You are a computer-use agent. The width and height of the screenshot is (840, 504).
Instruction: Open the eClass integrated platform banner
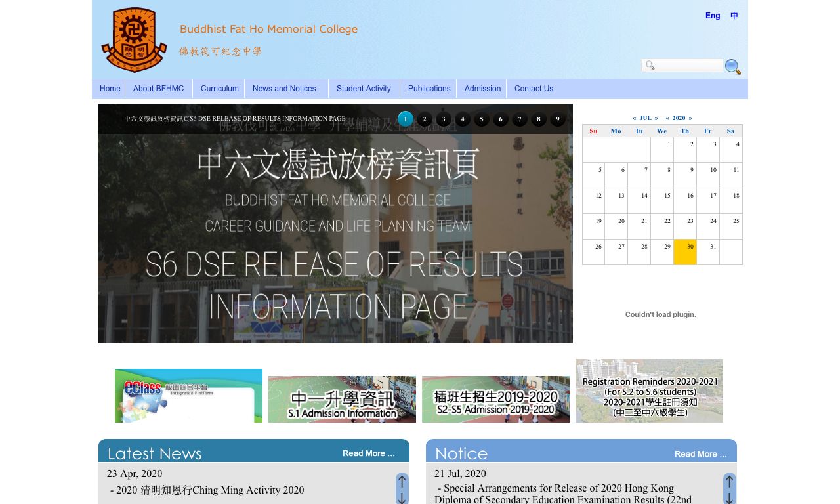tap(188, 396)
